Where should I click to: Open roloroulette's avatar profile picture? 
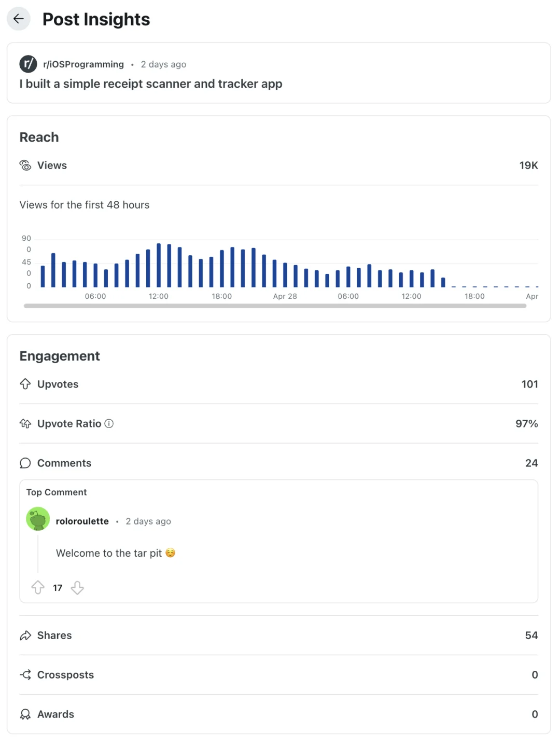coord(38,519)
